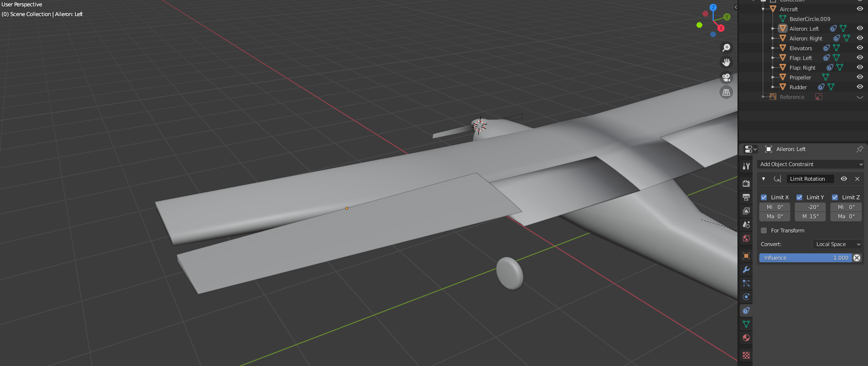Toggle the properties editor pin icon
Viewport: 868px width, 366px height.
(860, 149)
